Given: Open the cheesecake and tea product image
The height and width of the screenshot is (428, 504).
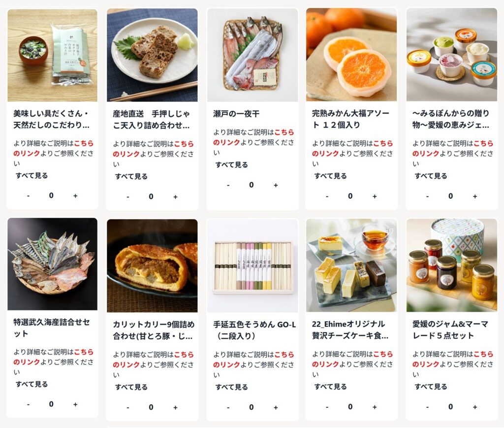Looking at the screenshot, I should (351, 265).
